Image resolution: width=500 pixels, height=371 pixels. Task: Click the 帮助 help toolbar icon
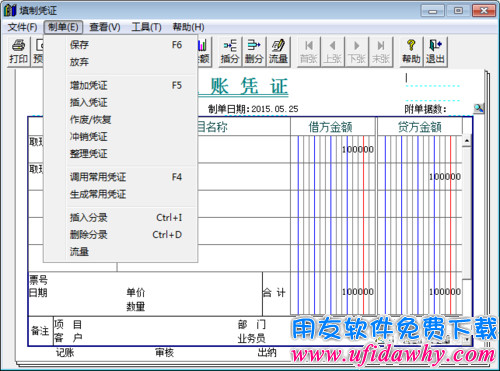click(411, 52)
